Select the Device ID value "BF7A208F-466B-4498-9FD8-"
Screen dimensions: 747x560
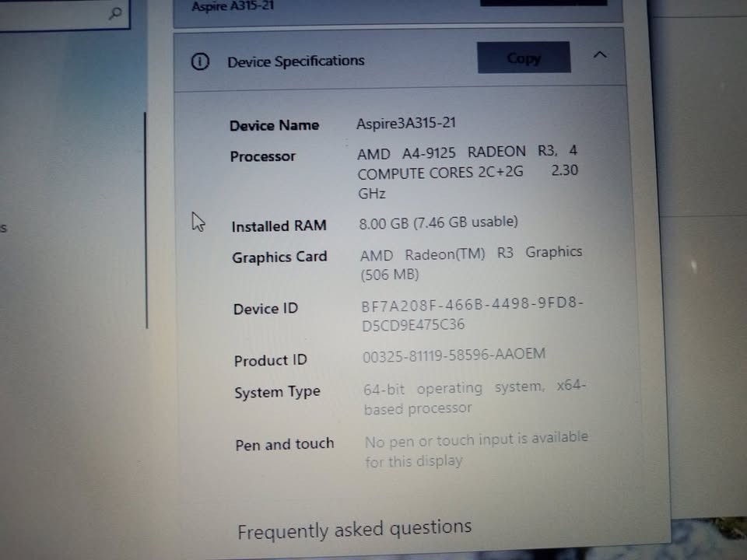(x=472, y=304)
